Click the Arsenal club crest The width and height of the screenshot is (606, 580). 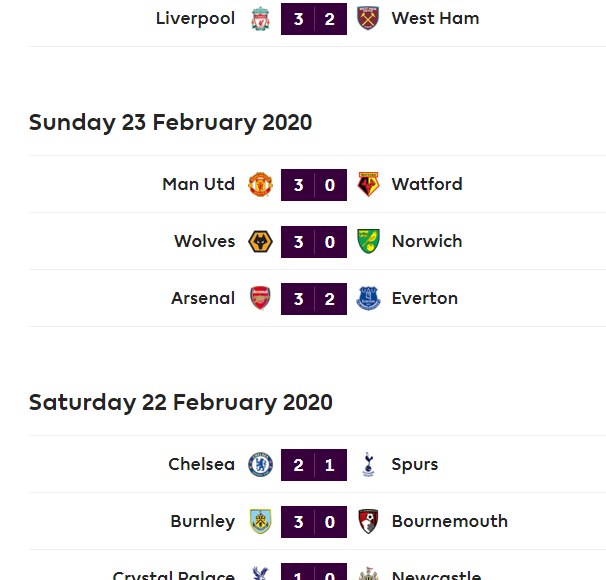pos(261,298)
